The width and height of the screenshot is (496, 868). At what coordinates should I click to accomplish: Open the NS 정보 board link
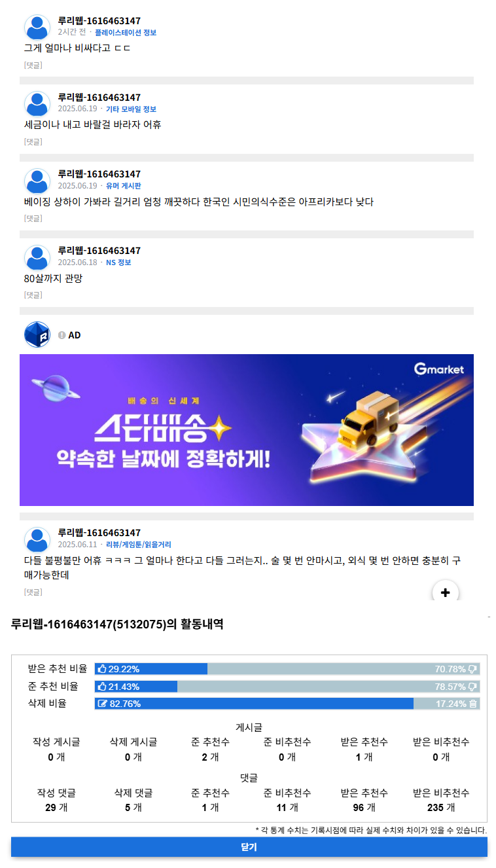pyautogui.click(x=118, y=262)
